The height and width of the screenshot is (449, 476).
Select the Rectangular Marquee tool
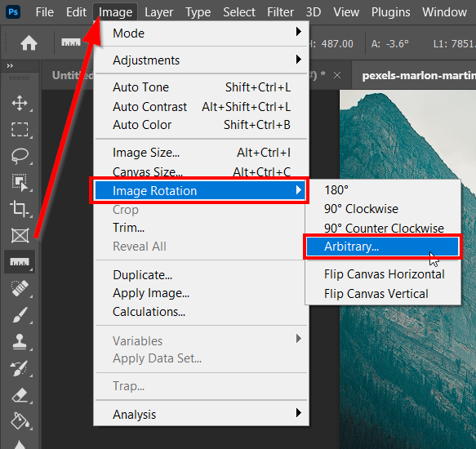[x=20, y=130]
